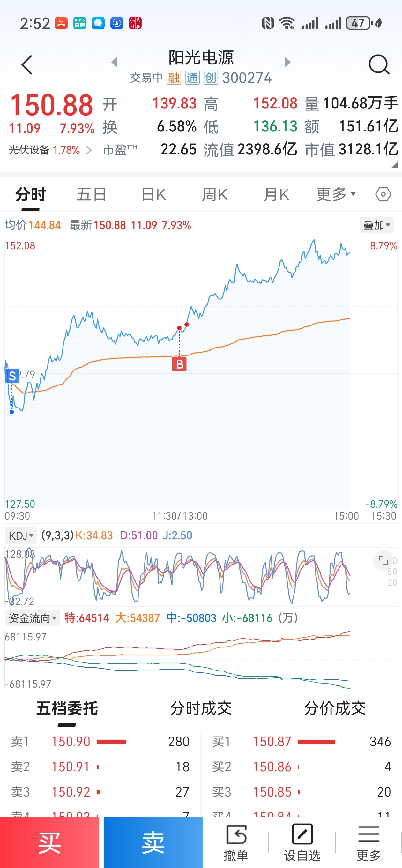The width and height of the screenshot is (402, 868).
Task: Tap the back arrow icon
Action: pyautogui.click(x=27, y=64)
